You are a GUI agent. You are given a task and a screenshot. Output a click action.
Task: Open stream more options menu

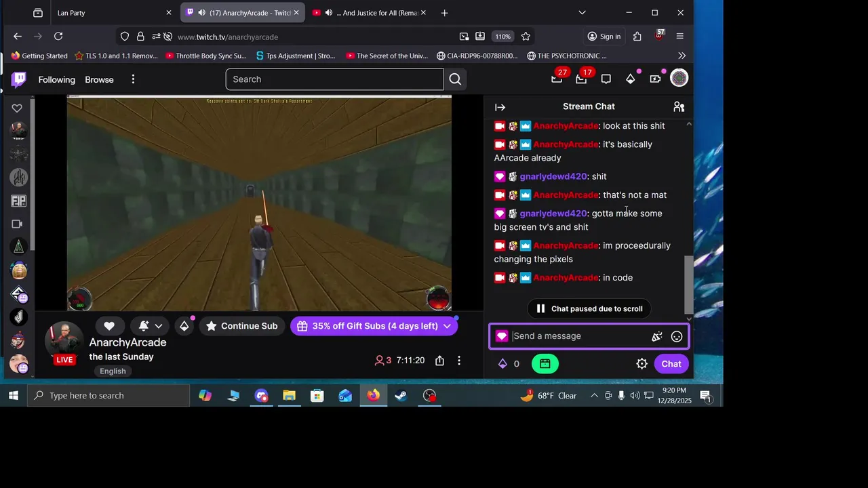point(459,361)
